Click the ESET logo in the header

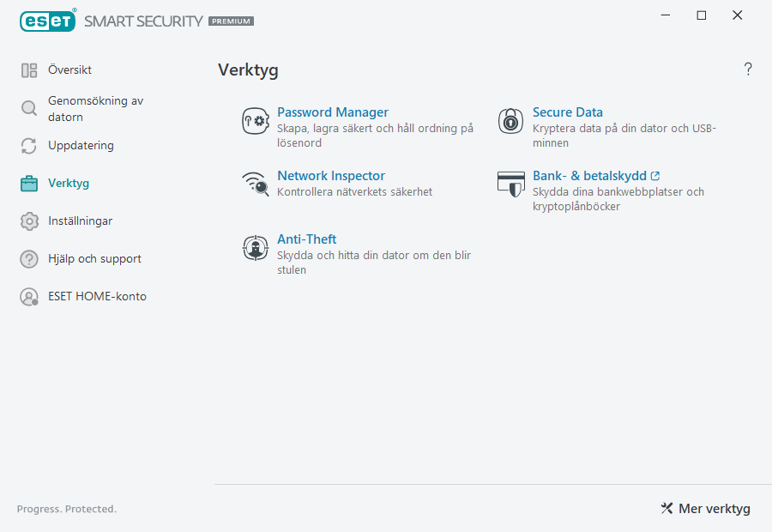(x=47, y=21)
